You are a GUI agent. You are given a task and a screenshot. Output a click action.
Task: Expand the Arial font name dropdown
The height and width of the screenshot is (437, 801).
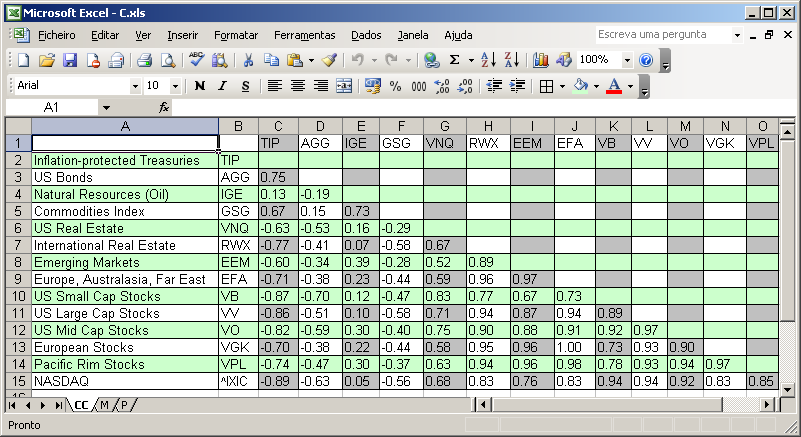(135, 86)
